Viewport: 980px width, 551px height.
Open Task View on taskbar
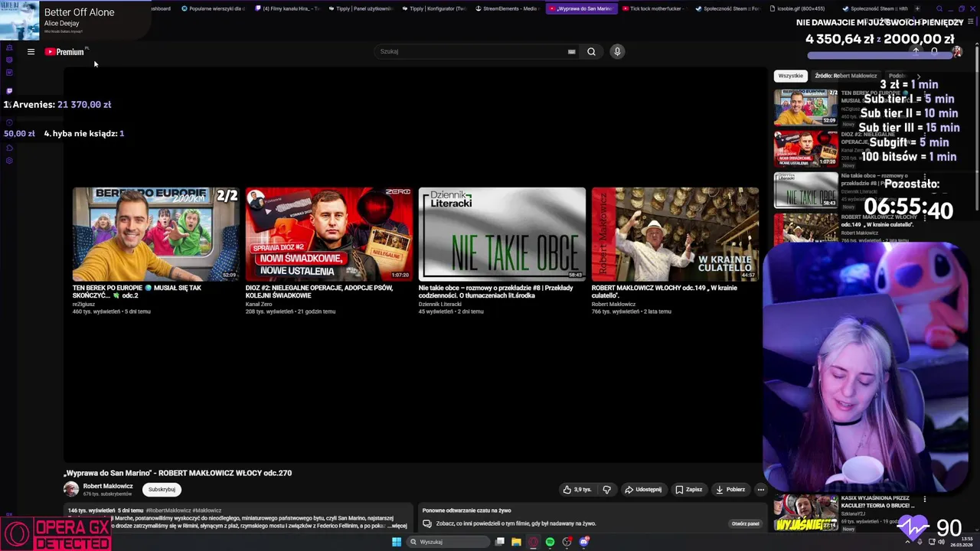coord(499,542)
